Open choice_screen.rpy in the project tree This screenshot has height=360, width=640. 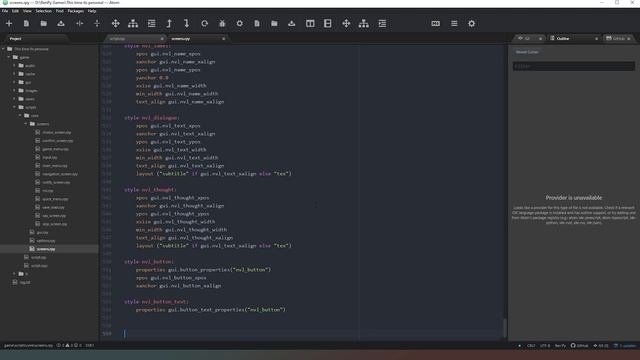(56, 132)
